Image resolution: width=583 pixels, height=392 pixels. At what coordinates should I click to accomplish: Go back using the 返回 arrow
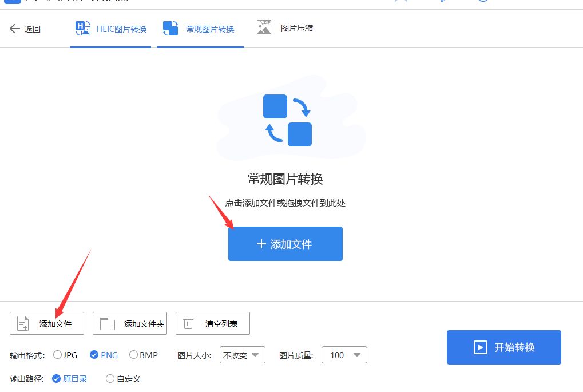pyautogui.click(x=25, y=29)
